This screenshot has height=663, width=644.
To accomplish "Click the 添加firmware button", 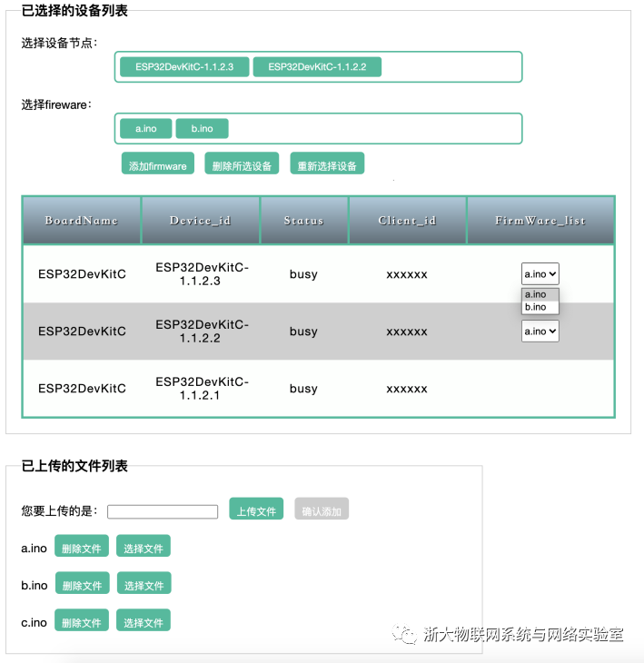I will click(x=158, y=163).
